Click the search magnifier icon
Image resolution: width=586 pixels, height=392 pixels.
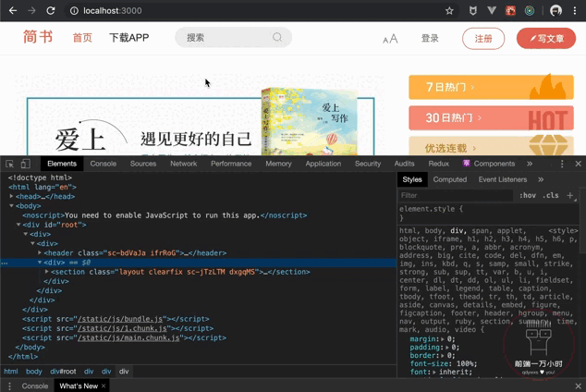(x=277, y=37)
